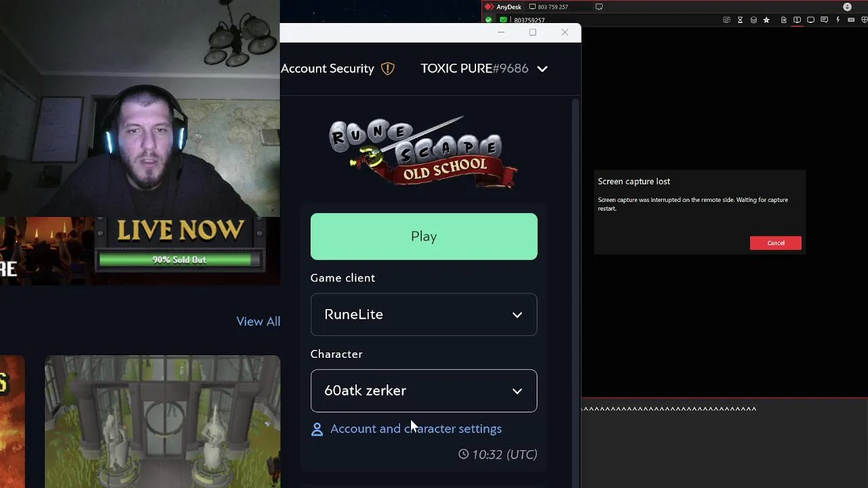Click the green connection status check icon
This screenshot has width=868, height=488.
click(488, 20)
